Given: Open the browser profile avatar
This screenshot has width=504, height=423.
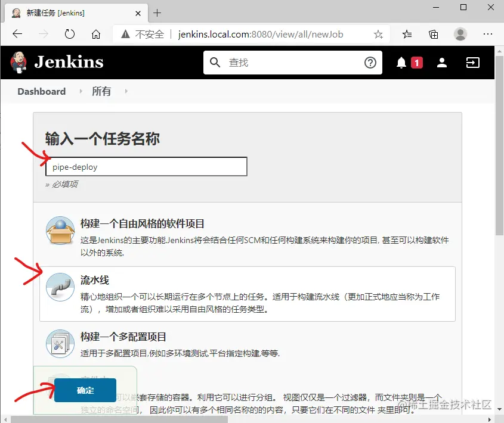Looking at the screenshot, I should pos(460,34).
